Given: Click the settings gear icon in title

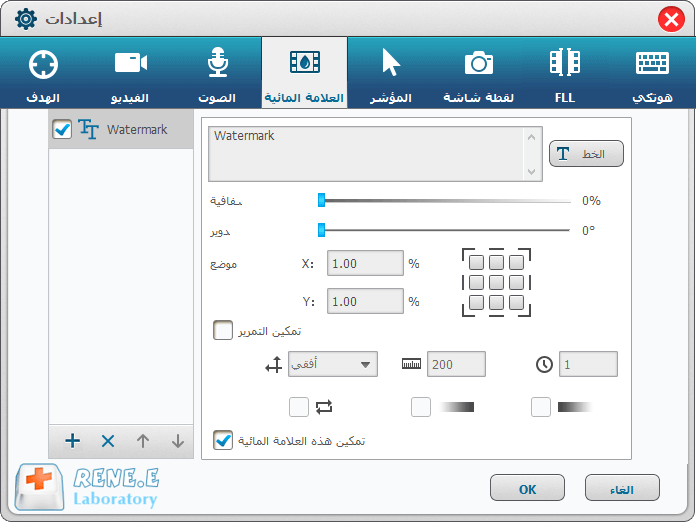Looking at the screenshot, I should 26,19.
